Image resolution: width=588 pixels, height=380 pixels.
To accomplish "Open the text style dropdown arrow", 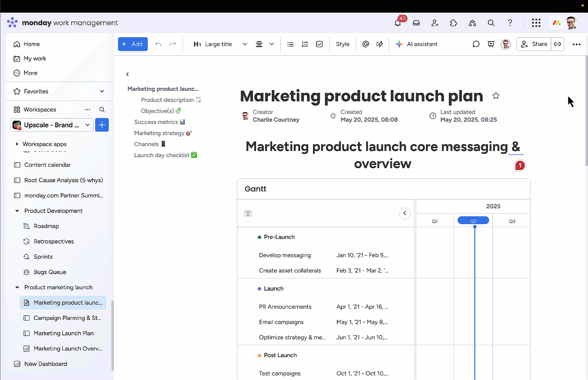I will click(245, 44).
